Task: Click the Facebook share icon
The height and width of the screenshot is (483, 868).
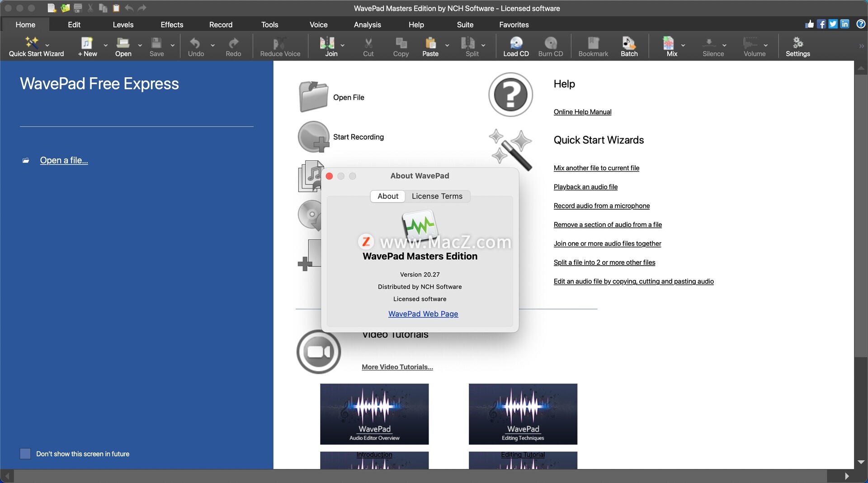Action: pyautogui.click(x=821, y=24)
